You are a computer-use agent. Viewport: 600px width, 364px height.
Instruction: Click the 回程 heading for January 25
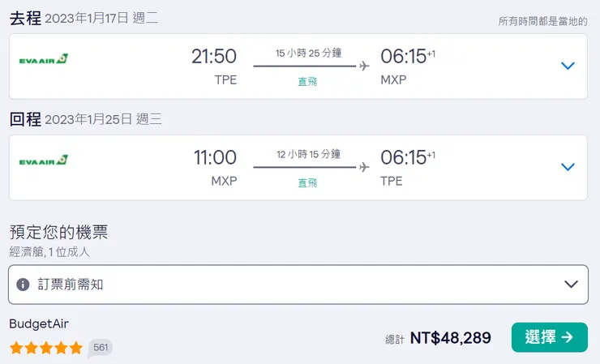(x=25, y=119)
